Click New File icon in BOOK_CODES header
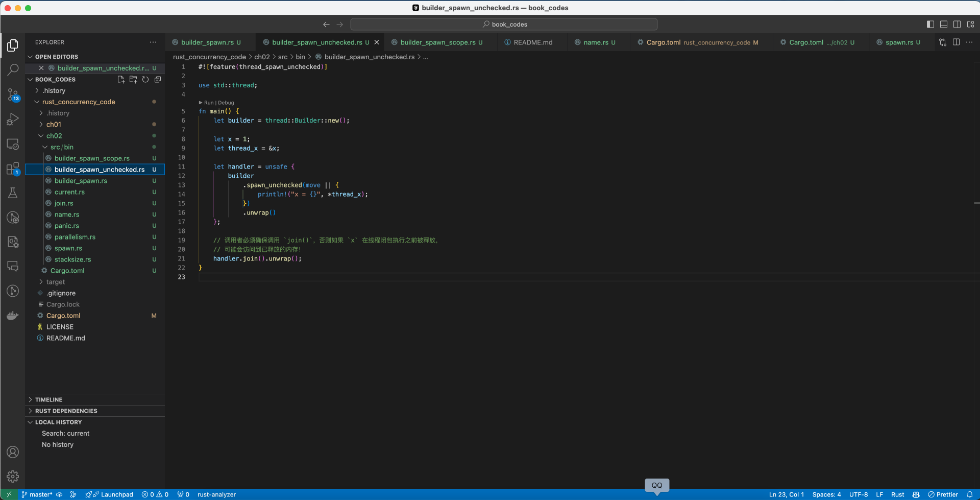The image size is (980, 500). [x=121, y=79]
